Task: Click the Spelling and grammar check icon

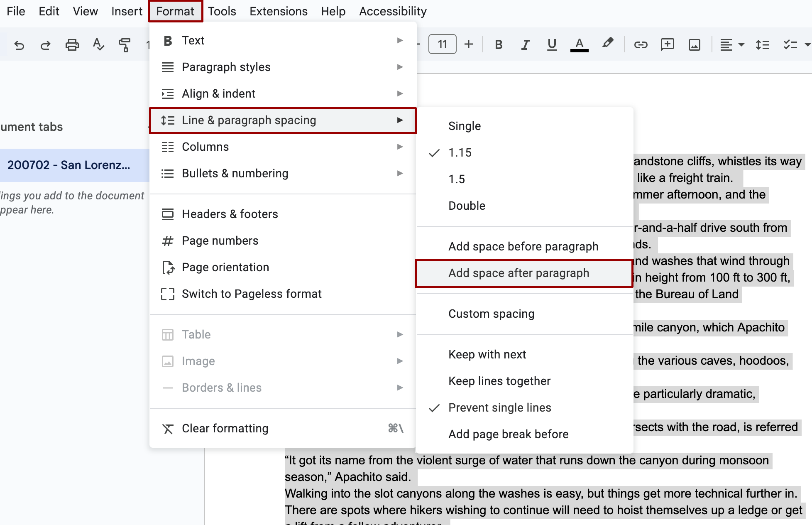Action: (98, 44)
